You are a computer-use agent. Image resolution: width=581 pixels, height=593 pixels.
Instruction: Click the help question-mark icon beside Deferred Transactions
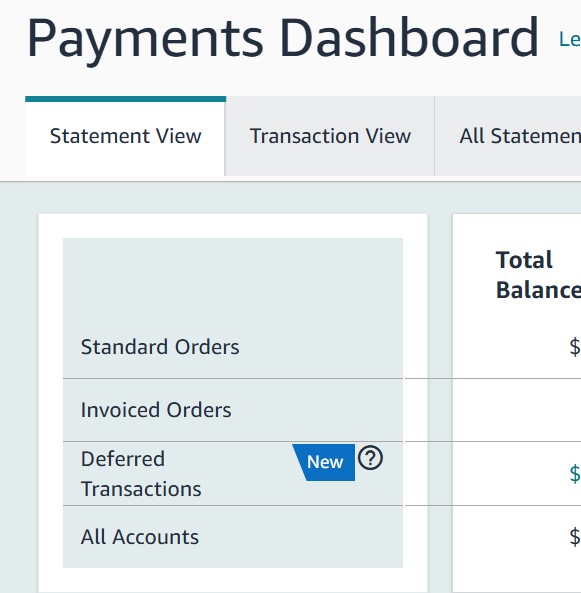pyautogui.click(x=370, y=458)
